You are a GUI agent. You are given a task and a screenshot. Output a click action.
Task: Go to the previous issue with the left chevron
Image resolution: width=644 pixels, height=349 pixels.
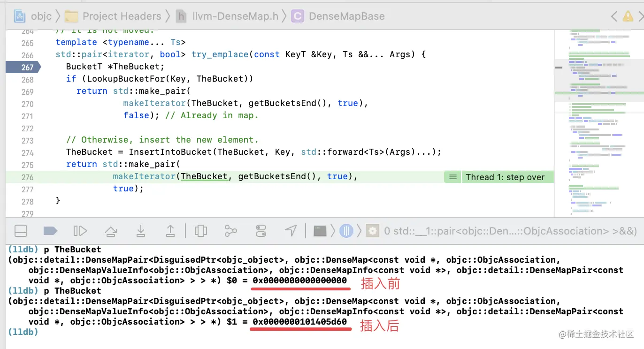(x=614, y=16)
